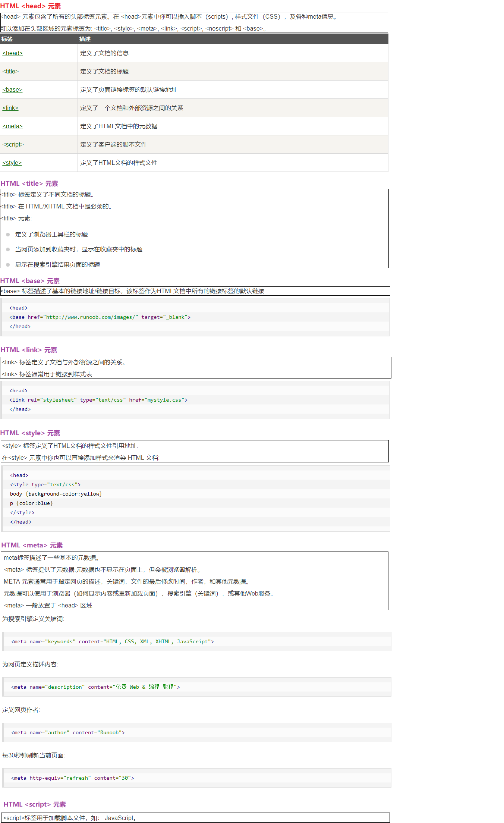Click the "HTML <title> 元素" heading
The height and width of the screenshot is (823, 504).
coord(29,183)
